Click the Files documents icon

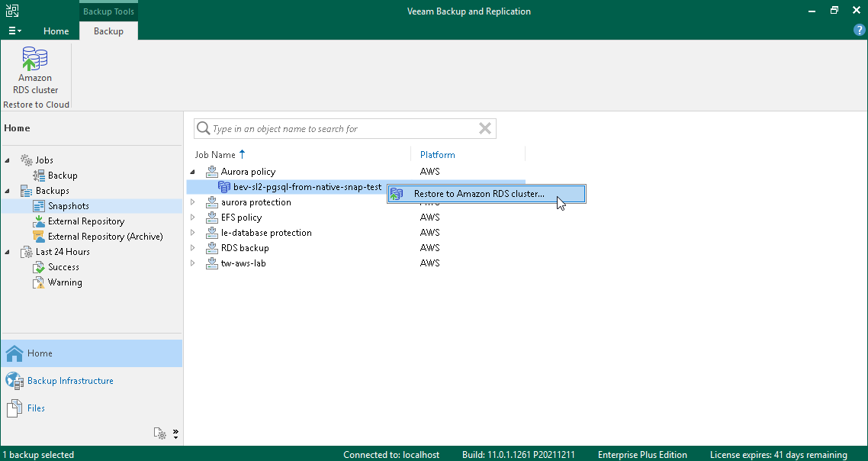coord(14,408)
